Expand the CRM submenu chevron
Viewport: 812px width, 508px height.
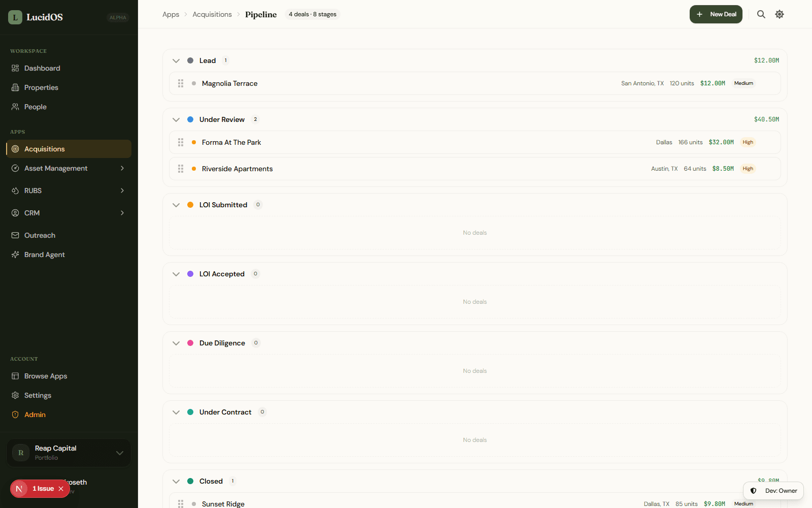122,213
